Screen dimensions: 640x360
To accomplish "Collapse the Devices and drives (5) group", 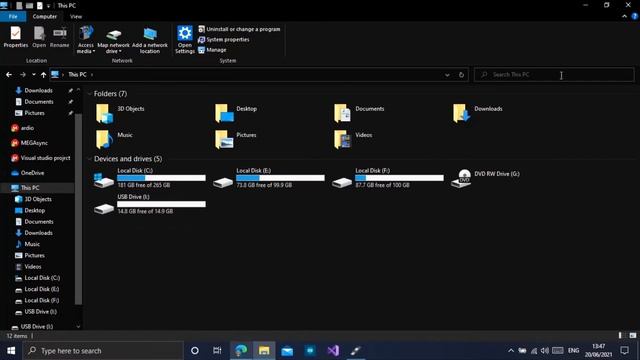I will tap(89, 159).
